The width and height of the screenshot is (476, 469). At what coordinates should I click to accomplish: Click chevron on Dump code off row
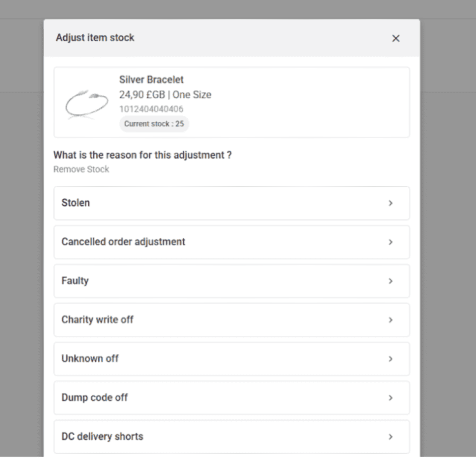click(391, 398)
